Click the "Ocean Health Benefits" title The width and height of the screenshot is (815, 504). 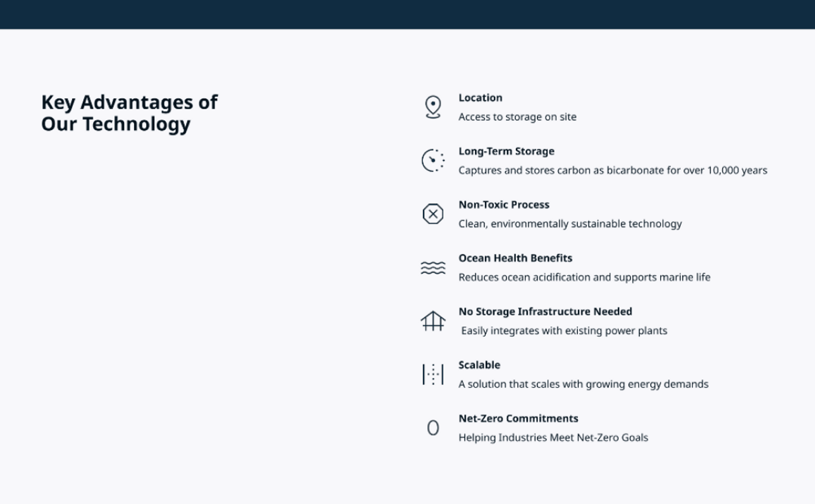coord(515,258)
